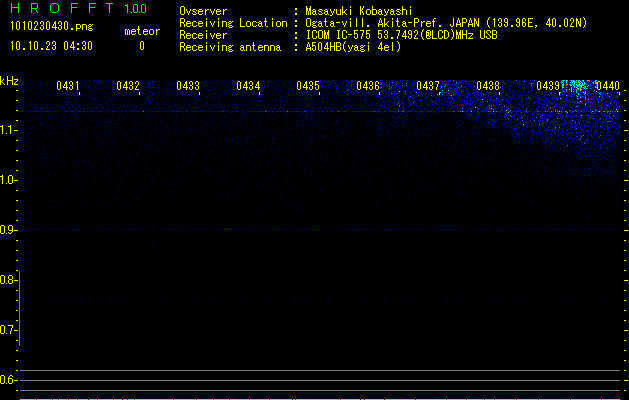Click the 0440 time marker
Screen dimensions: 629x400
pos(608,85)
